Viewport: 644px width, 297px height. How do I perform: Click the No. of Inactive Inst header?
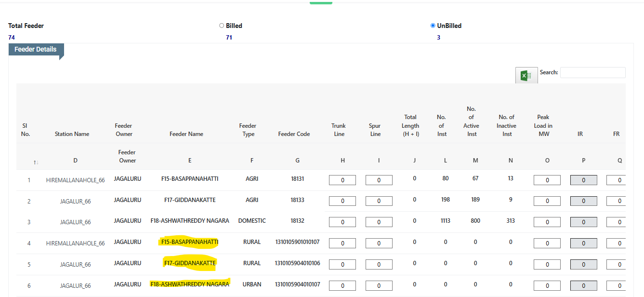point(507,126)
